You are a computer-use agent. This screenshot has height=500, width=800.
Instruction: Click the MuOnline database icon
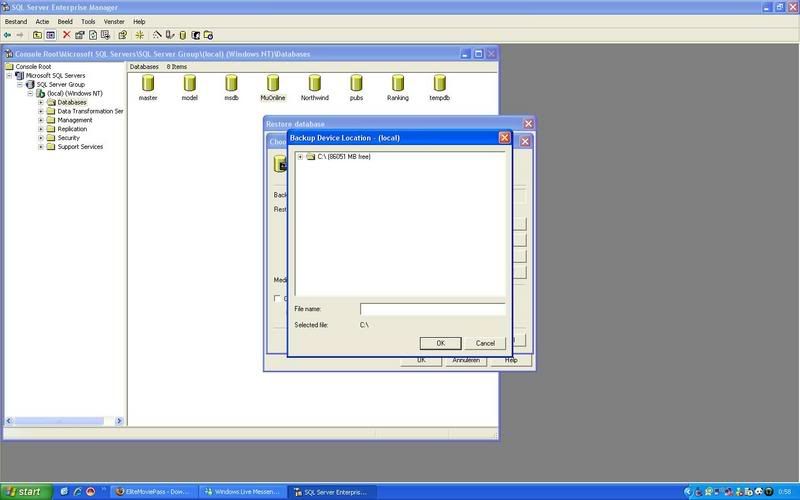tap(273, 83)
